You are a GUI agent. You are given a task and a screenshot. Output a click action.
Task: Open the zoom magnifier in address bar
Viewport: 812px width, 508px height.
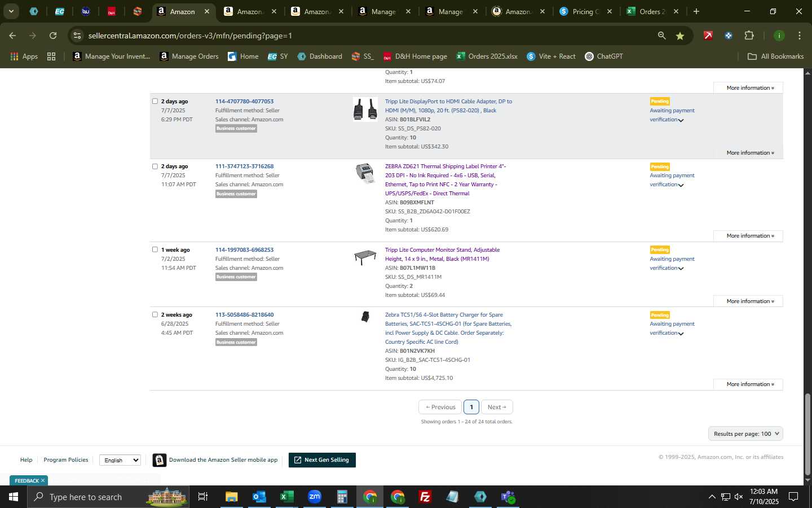point(661,36)
